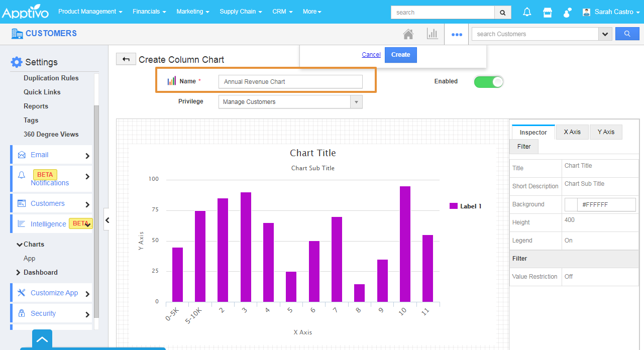Click the magnifier icon next to top search
The height and width of the screenshot is (350, 644).
503,13
